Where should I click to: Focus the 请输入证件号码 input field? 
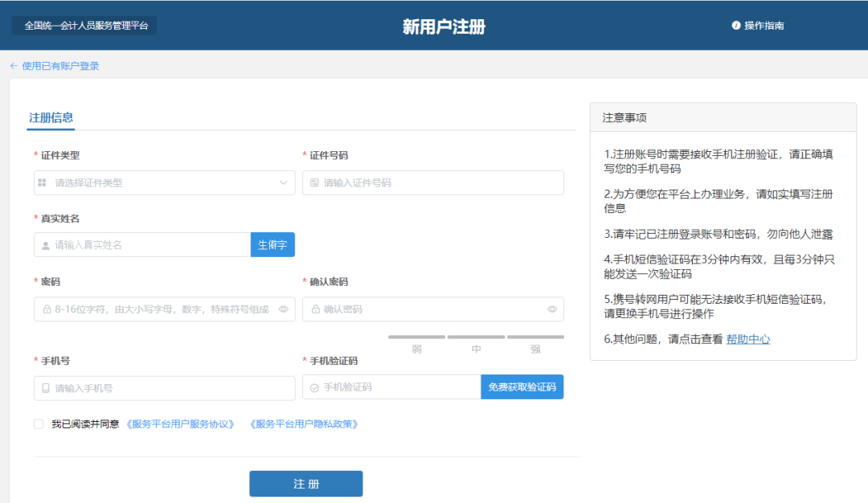pos(433,182)
